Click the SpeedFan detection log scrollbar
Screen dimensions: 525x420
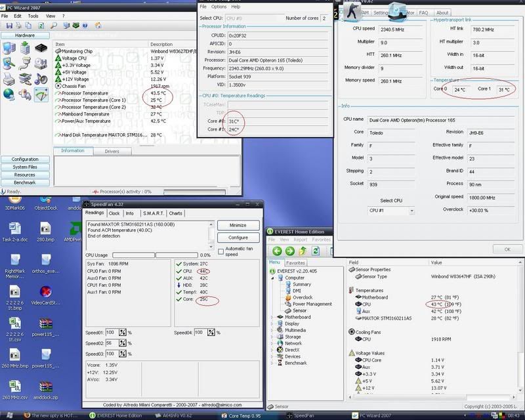click(x=211, y=235)
